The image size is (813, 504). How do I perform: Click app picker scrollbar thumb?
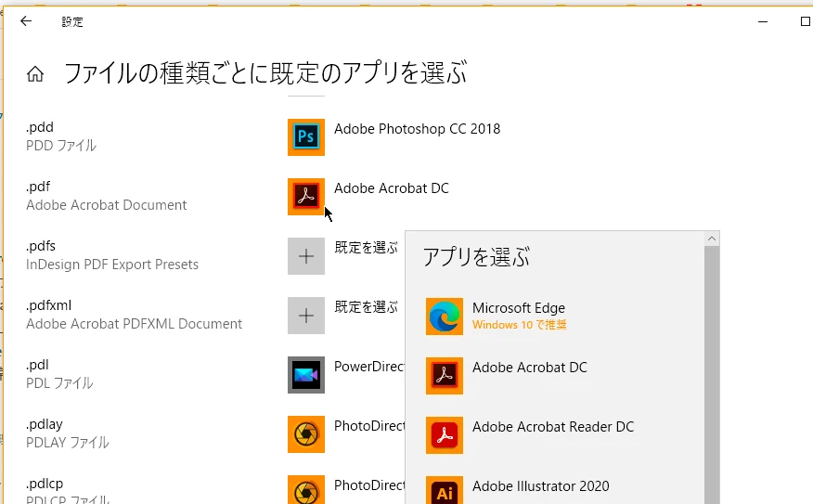click(x=712, y=375)
